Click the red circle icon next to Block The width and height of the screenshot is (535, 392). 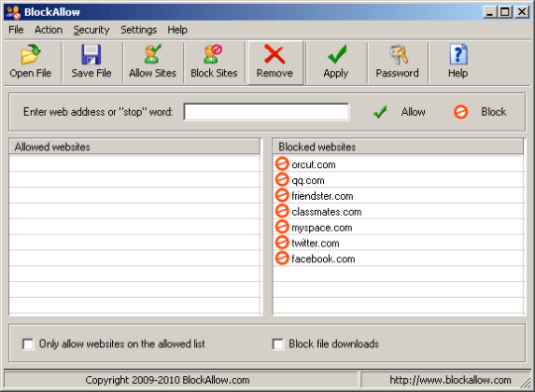pyautogui.click(x=461, y=112)
